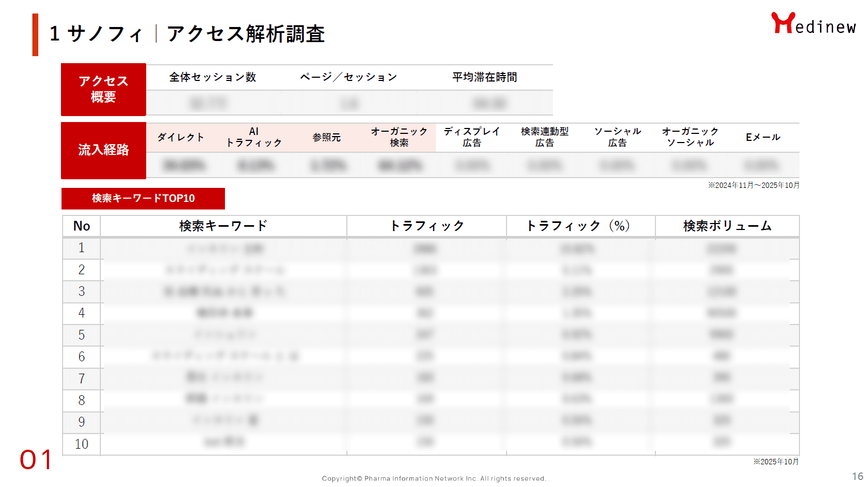Screen dimensions: 868x487
Task: Click the トラフィック（%）column header
Action: (579, 226)
